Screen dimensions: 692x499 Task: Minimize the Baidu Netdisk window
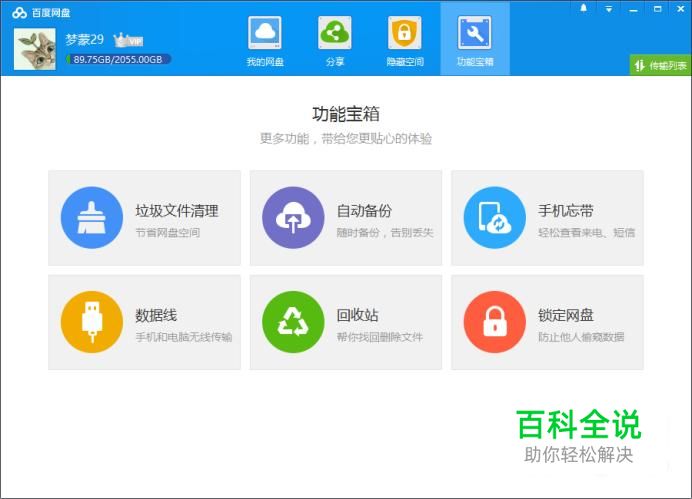point(633,10)
